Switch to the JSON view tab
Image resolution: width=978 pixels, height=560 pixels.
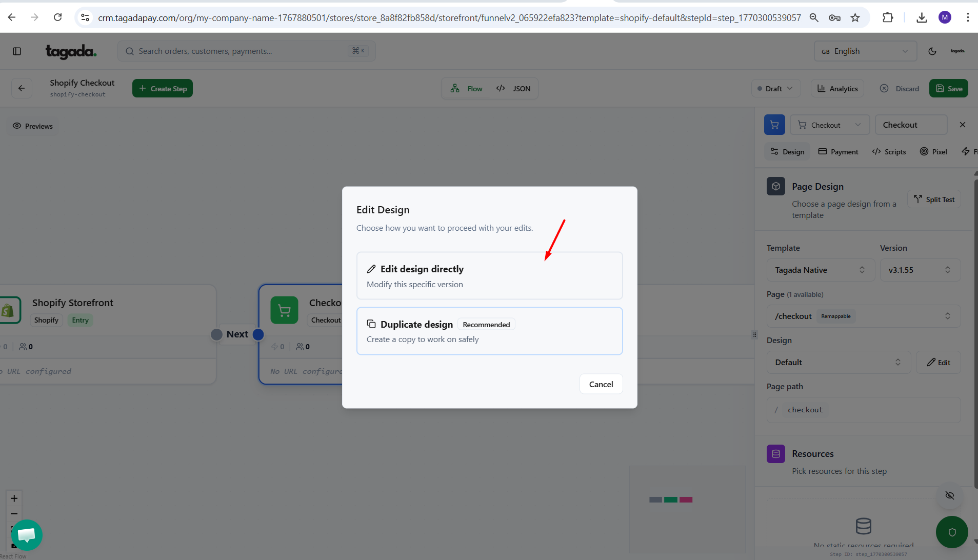point(514,89)
